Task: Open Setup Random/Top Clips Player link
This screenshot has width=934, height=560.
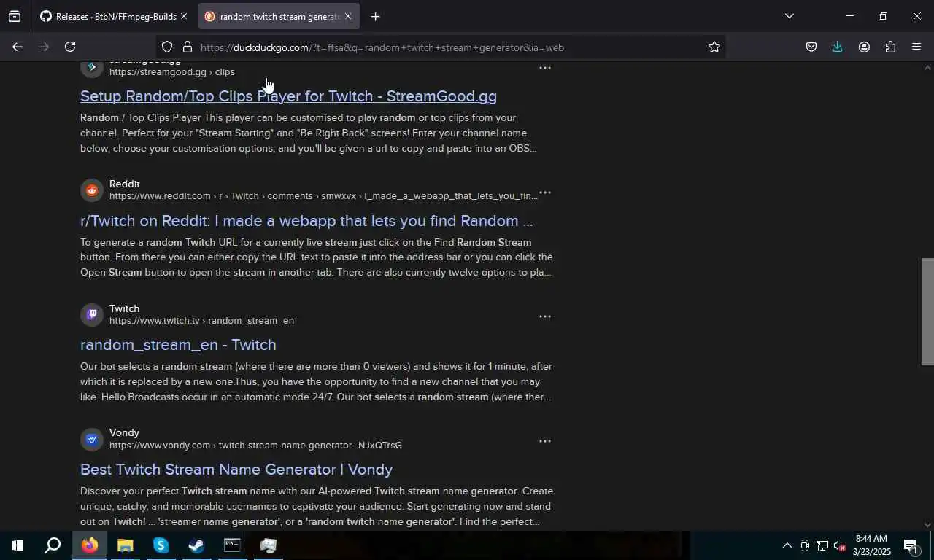Action: [x=288, y=96]
